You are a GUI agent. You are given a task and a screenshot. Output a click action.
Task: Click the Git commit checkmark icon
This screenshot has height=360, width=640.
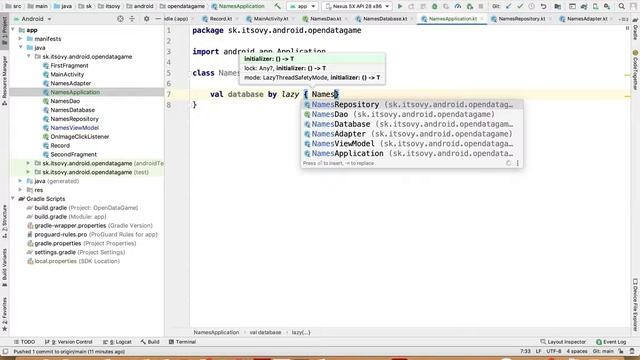tap(520, 6)
